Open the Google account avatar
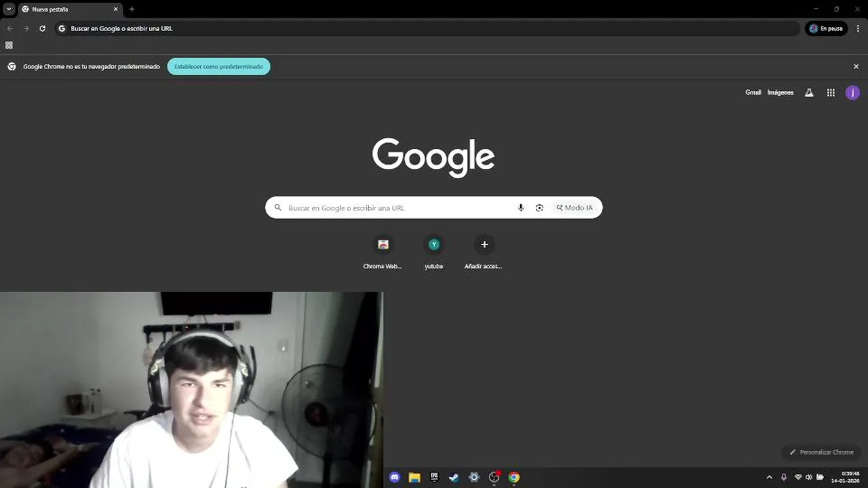This screenshot has width=868, height=488. click(852, 93)
